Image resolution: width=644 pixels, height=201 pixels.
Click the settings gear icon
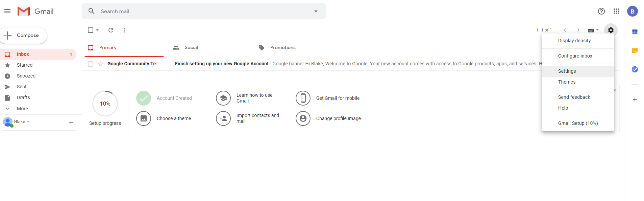(x=611, y=30)
